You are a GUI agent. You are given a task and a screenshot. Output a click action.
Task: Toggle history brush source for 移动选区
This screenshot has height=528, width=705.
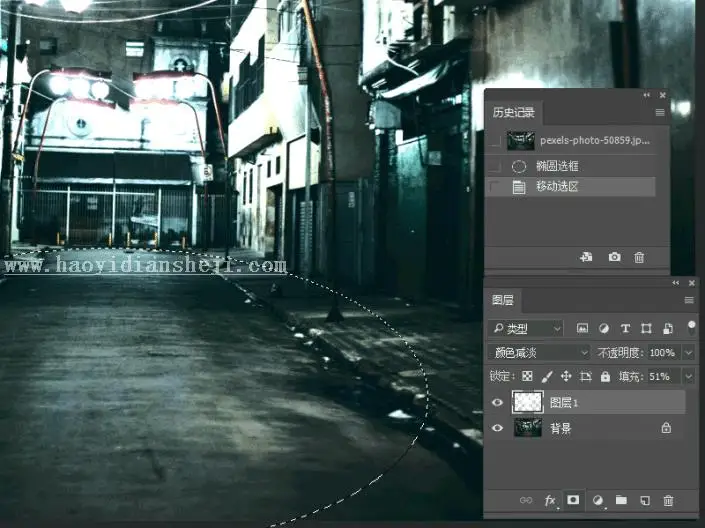coord(495,187)
